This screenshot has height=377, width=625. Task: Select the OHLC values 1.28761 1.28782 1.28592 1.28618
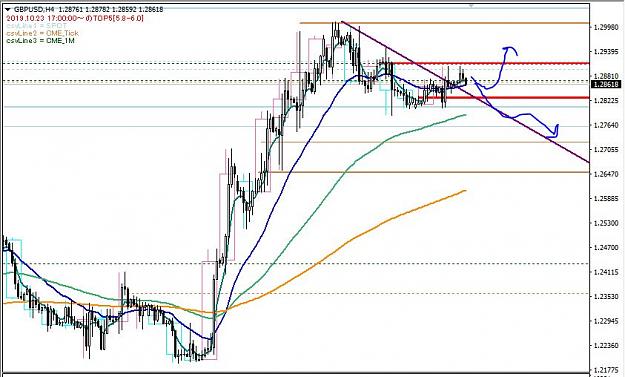(111, 9)
